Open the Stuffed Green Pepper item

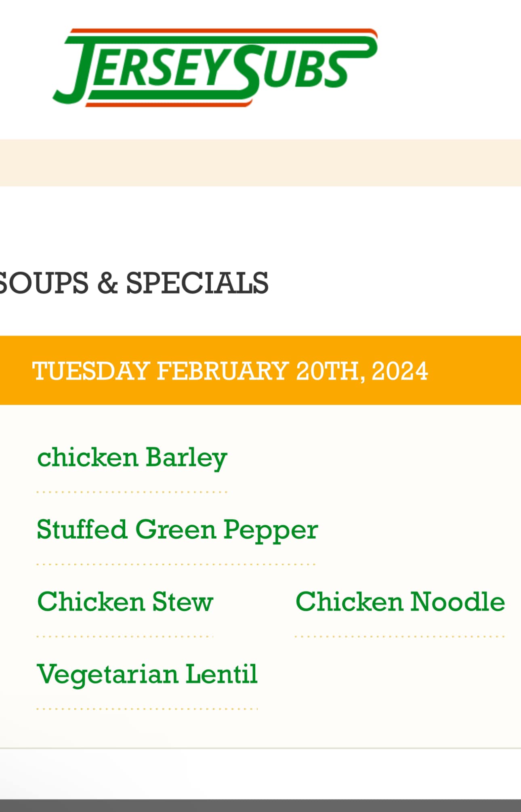(177, 530)
